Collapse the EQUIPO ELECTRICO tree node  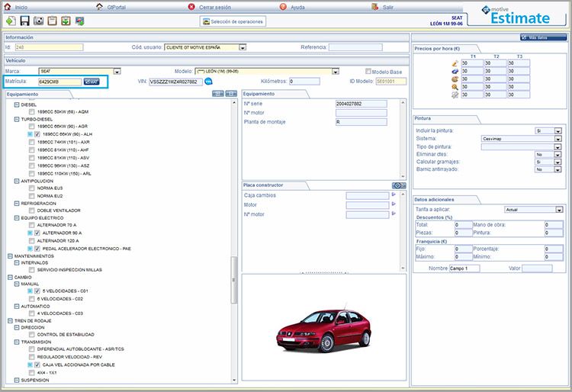click(17, 217)
